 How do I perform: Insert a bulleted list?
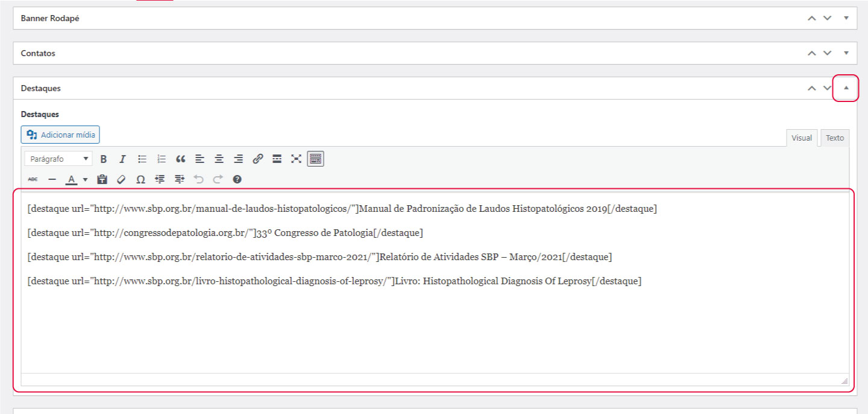click(x=142, y=159)
